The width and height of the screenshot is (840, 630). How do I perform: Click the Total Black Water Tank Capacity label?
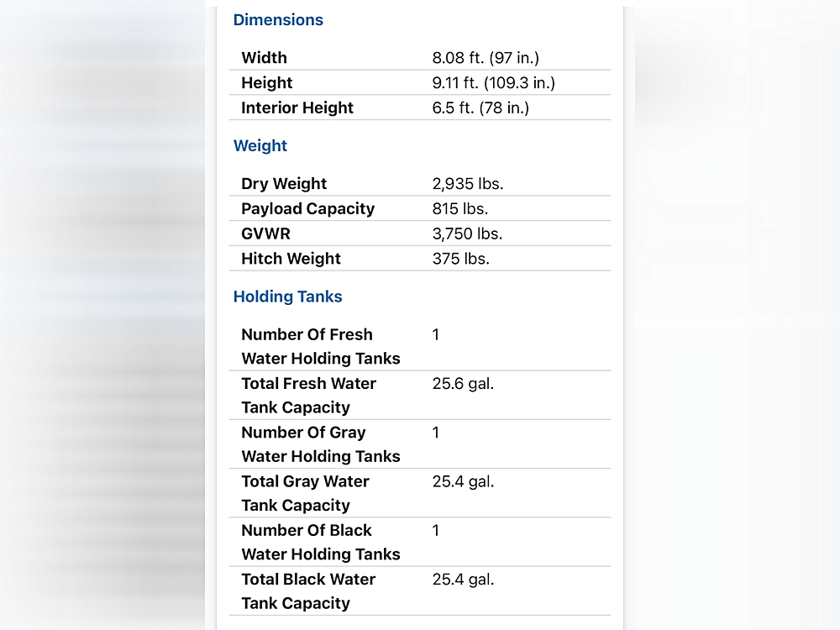(308, 591)
